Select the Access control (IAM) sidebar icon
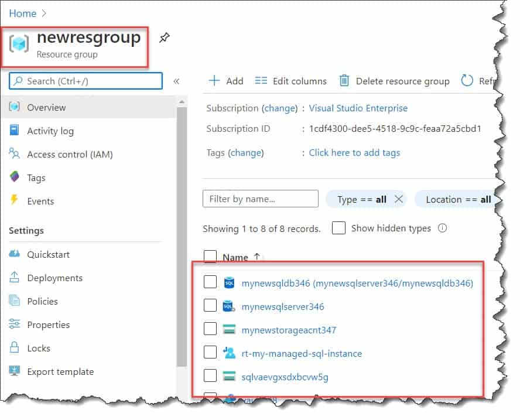 (14, 154)
